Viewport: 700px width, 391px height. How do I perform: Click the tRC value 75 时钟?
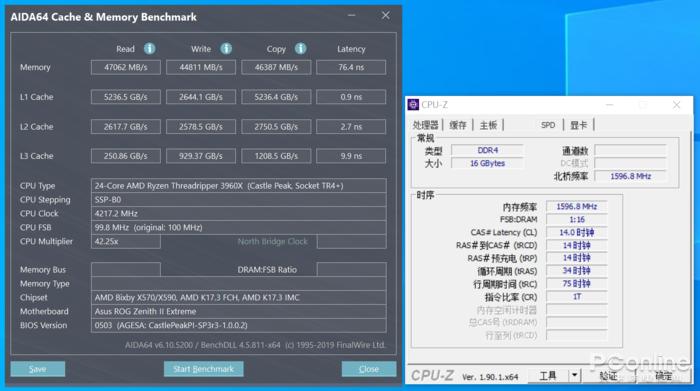point(577,284)
